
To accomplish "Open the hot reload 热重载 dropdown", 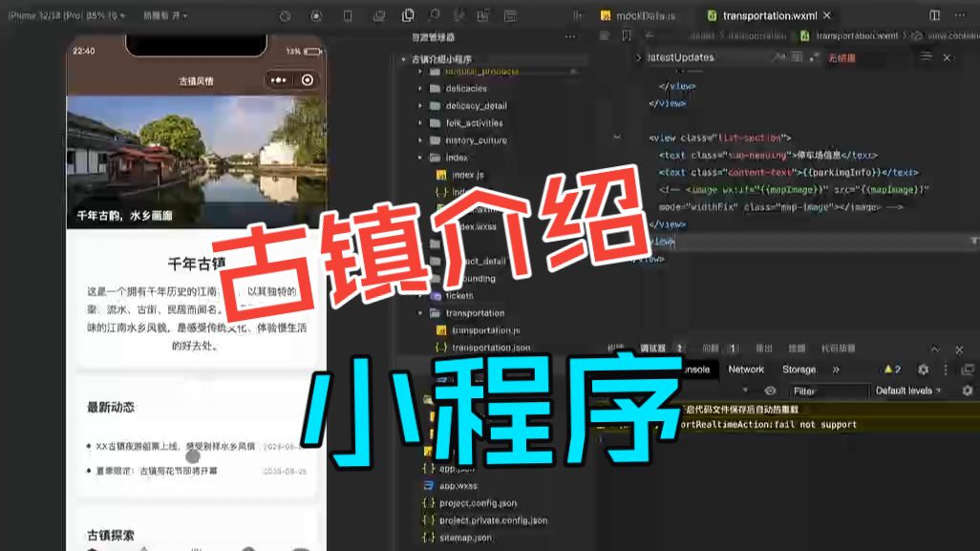I will 165,15.
